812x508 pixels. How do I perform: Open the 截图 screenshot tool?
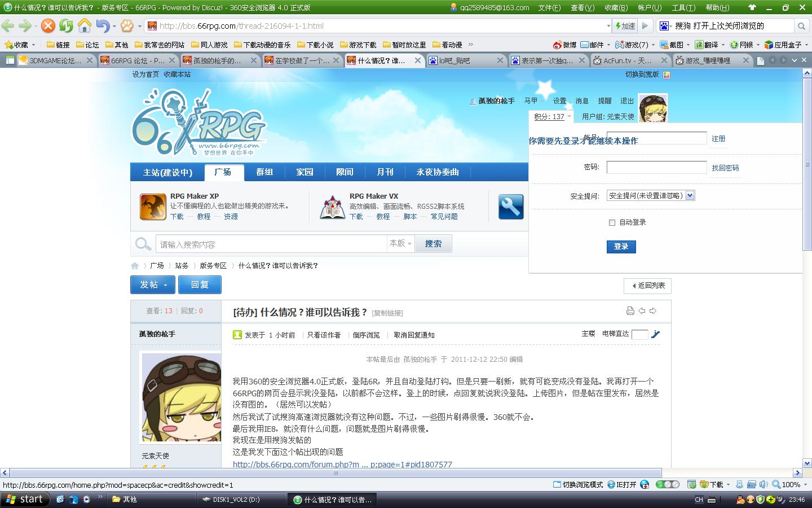point(672,45)
